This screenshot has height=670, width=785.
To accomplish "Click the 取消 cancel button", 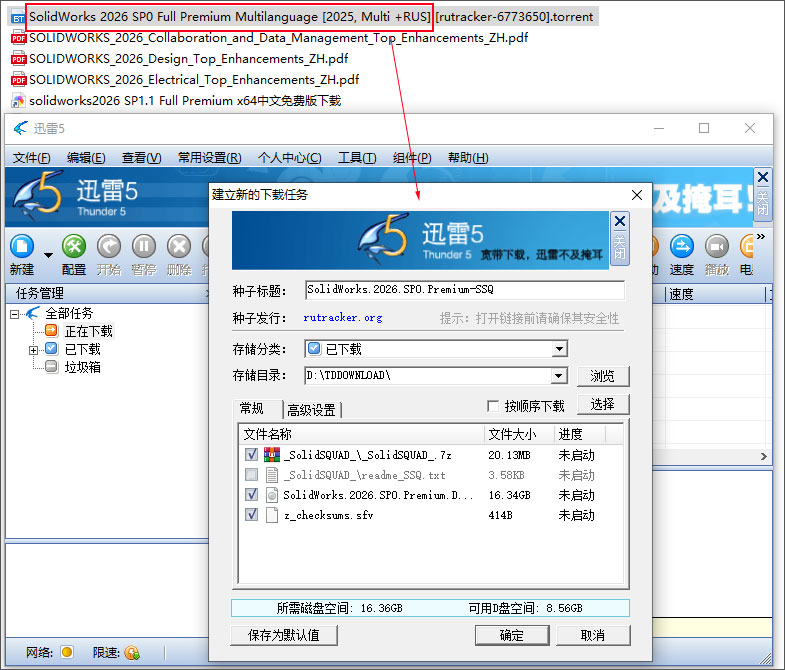I will [593, 635].
